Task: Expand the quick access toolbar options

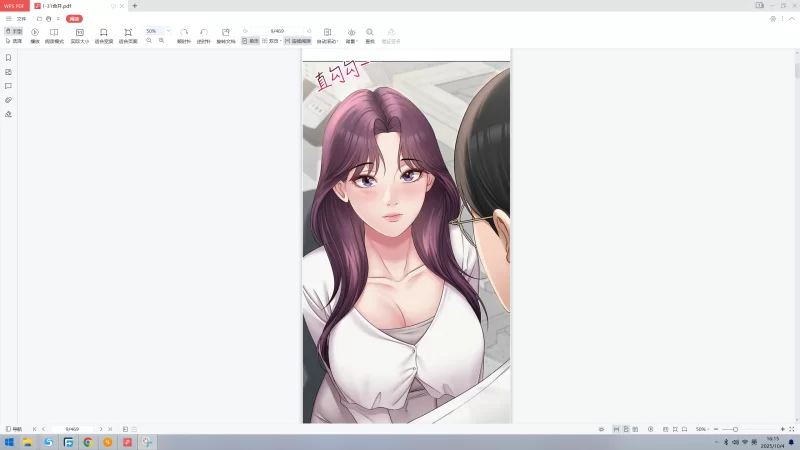Action: [58, 19]
